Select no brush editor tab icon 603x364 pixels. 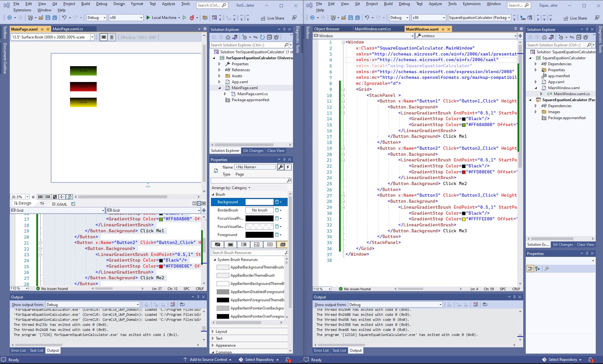218,245
